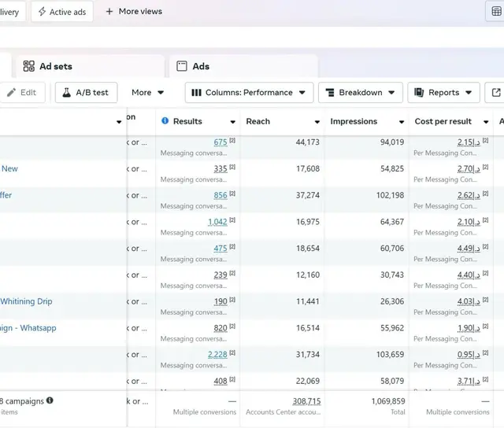The image size is (504, 428).
Task: Open the More dropdown menu
Action: pos(147,93)
